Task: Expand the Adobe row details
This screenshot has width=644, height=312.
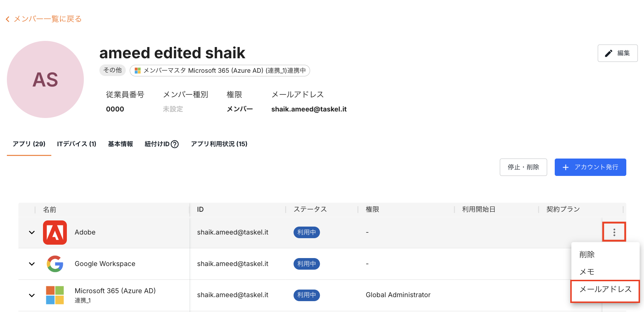Action: 32,232
